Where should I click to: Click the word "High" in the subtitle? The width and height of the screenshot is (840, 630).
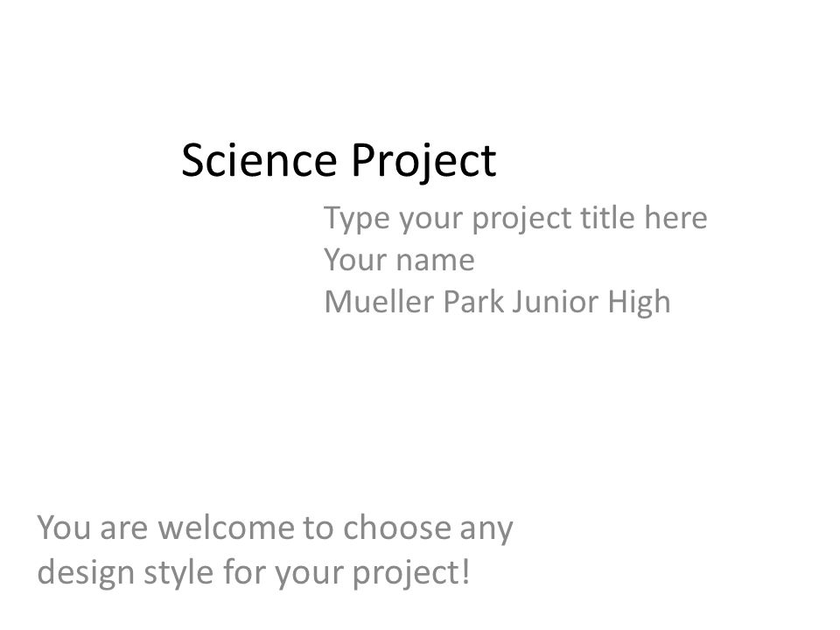pyautogui.click(x=639, y=303)
